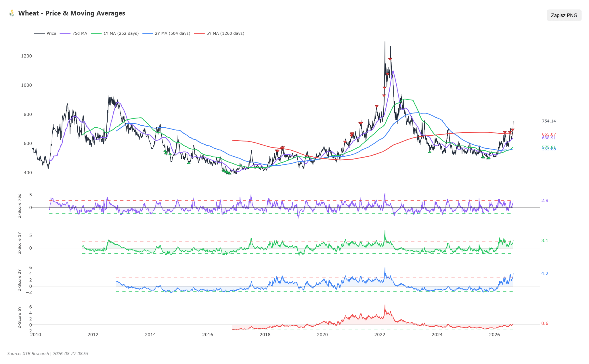Click the 2022 year label on the x-axis
Image resolution: width=589 pixels, height=364 pixels.
tap(380, 335)
